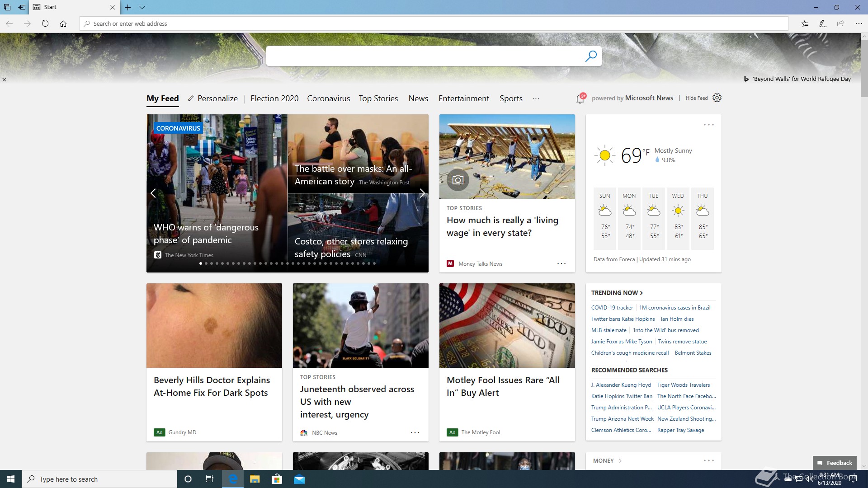Expand more feed categories ellipsis
868x488 pixels.
click(x=536, y=99)
